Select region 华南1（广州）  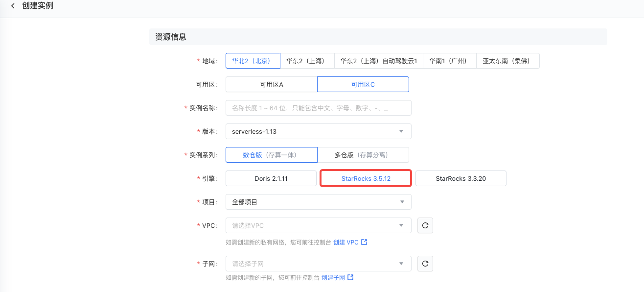[x=450, y=61]
